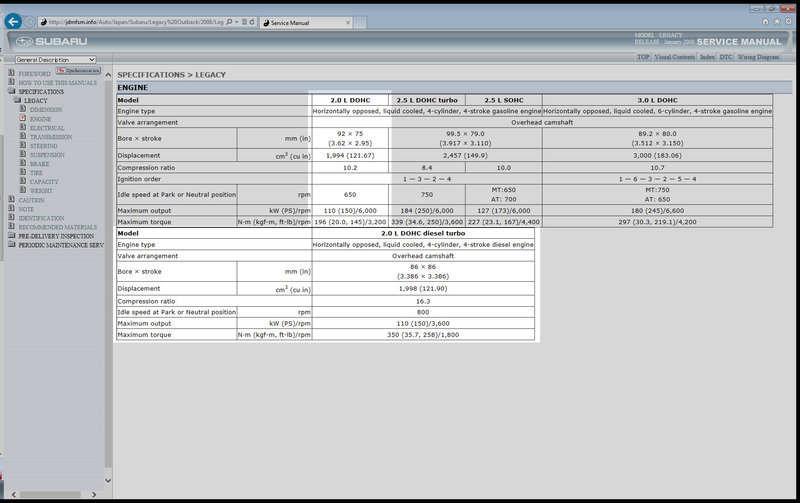Click the browser forward arrow
The image size is (800, 503).
coord(30,22)
